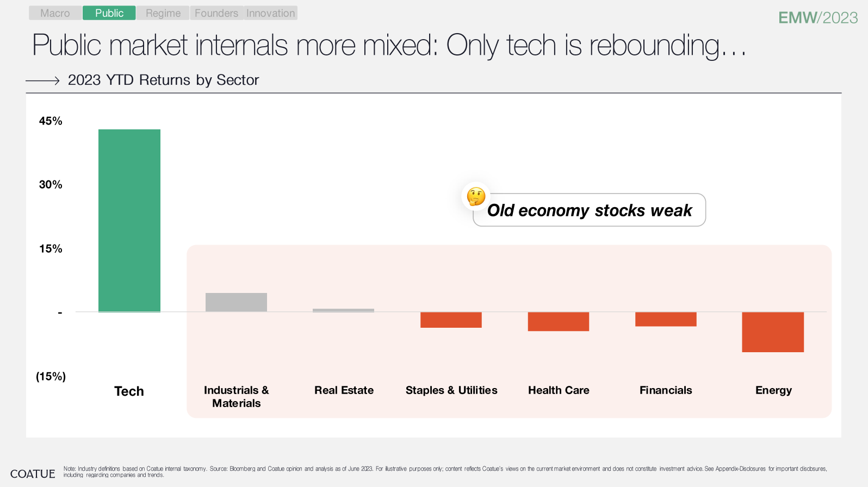Screen dimensions: 868x487
Task: Click the Financials bar in chart
Action: click(x=666, y=319)
